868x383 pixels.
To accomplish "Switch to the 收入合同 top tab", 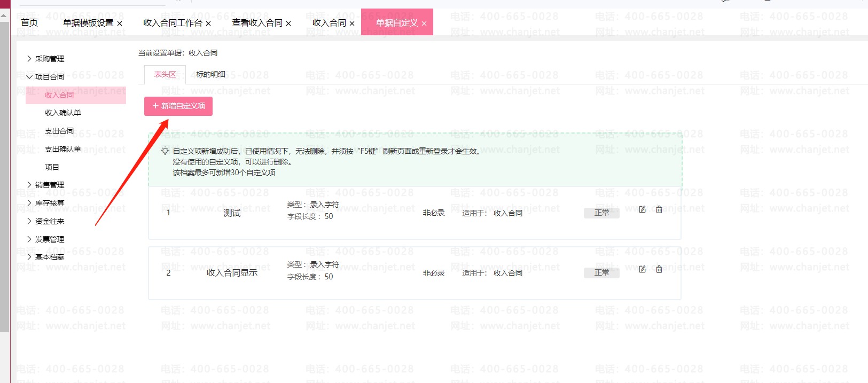I will point(329,23).
